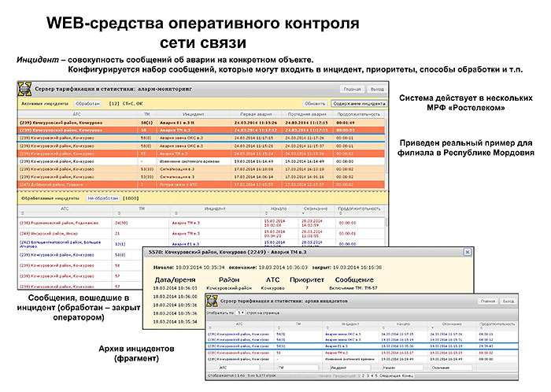Sort active incidents by 'Инцидент' column
The image size is (551, 392).
194,114
